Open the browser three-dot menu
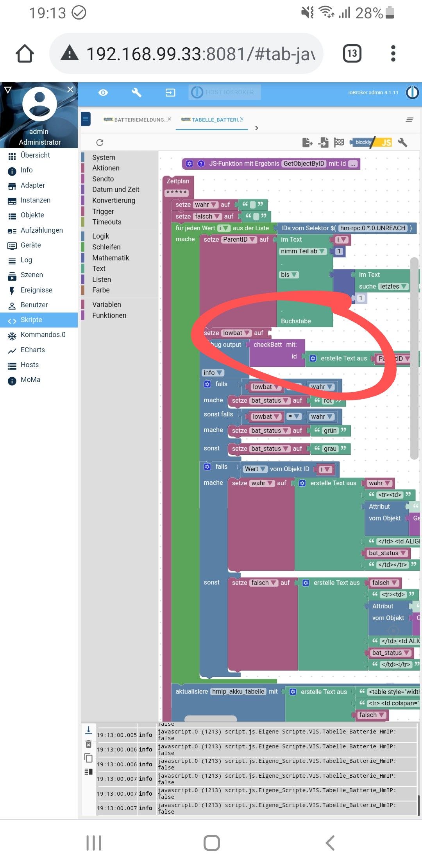 point(393,54)
